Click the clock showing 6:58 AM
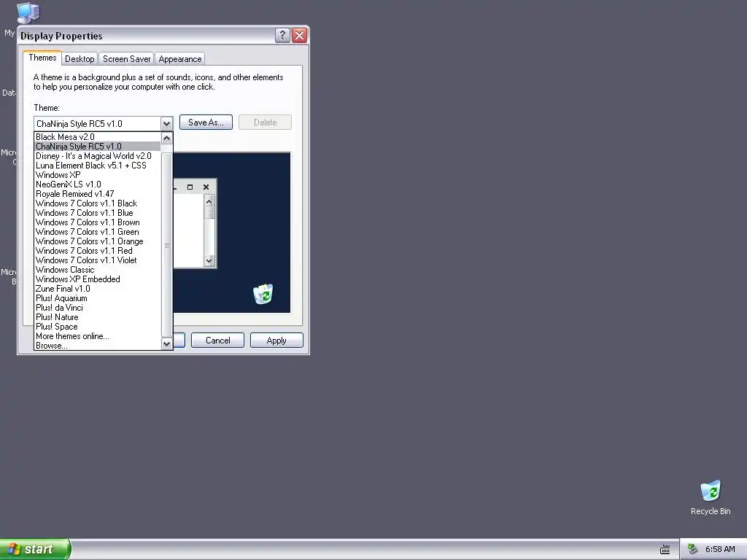This screenshot has height=560, width=747. click(720, 549)
